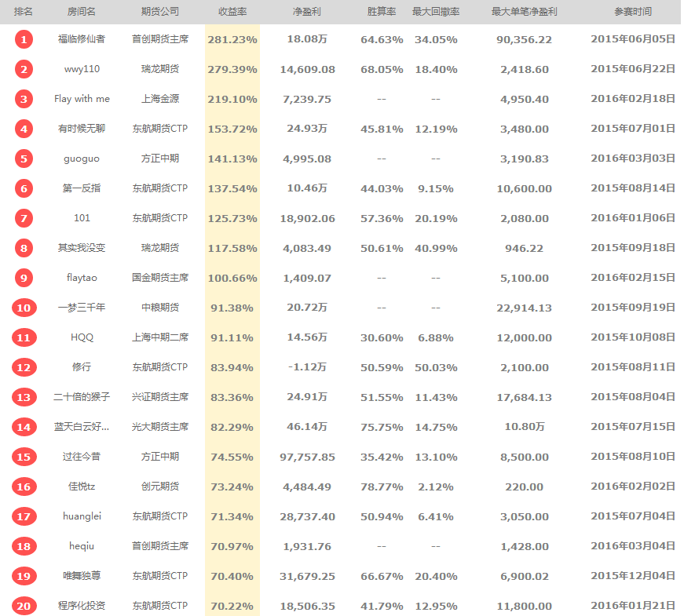Click the 光大期货主席 company cell
The image size is (684, 616).
tap(160, 427)
